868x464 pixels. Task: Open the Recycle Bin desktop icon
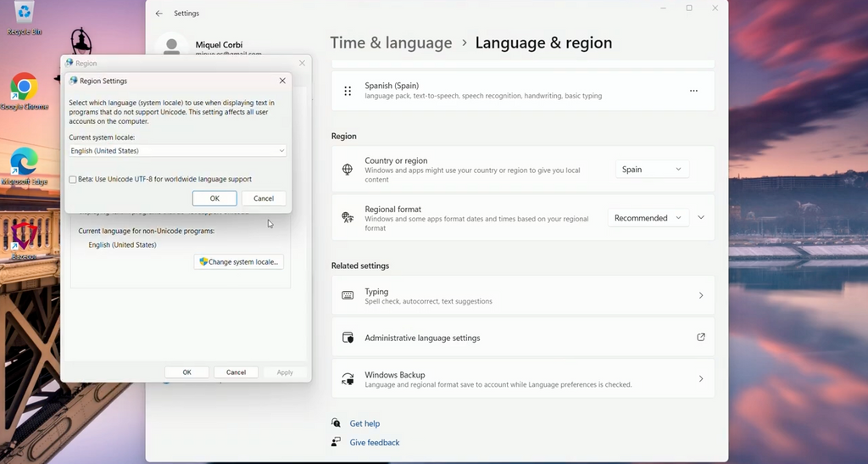pyautogui.click(x=24, y=14)
